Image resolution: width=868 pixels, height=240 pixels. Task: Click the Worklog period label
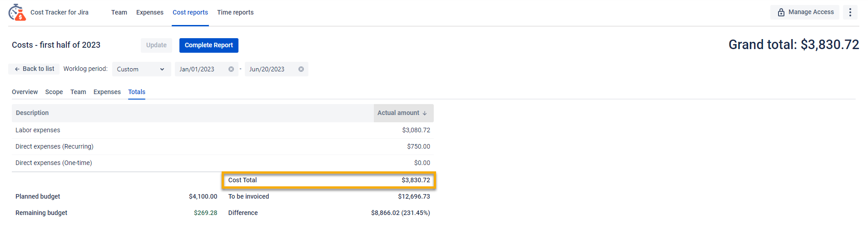pos(85,69)
